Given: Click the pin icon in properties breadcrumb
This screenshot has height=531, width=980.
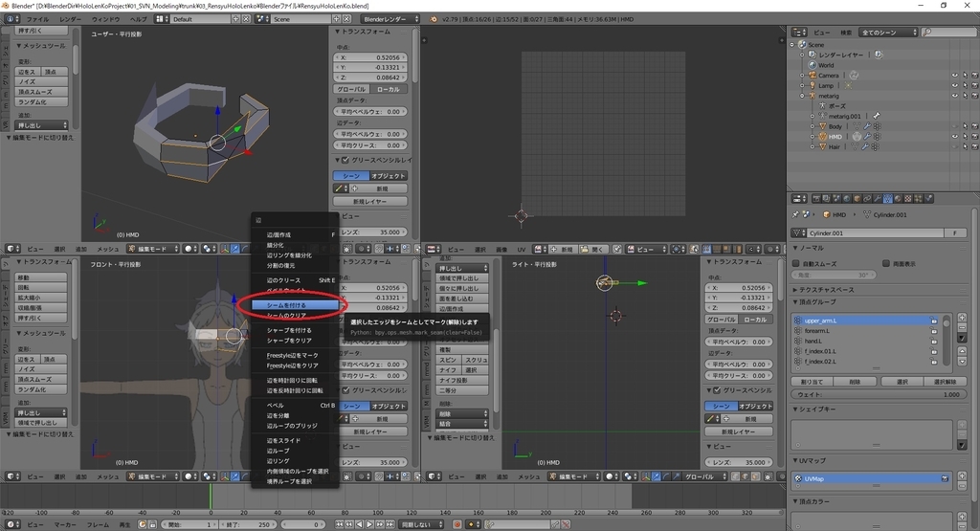Looking at the screenshot, I should [x=795, y=215].
